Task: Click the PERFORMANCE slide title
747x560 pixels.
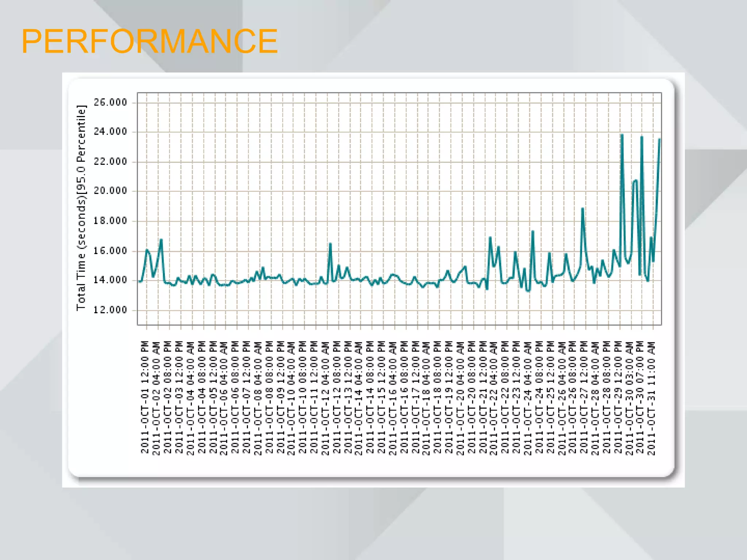Action: [150, 41]
